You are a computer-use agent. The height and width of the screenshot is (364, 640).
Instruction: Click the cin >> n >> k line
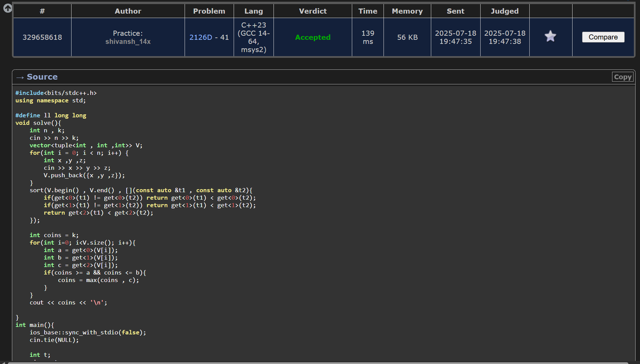coord(54,137)
